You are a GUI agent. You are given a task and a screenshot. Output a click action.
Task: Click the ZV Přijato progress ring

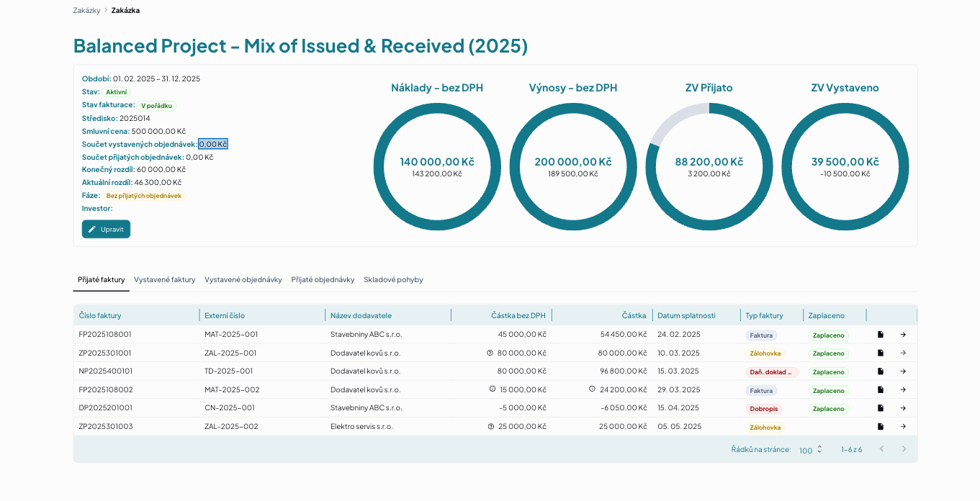pos(709,167)
